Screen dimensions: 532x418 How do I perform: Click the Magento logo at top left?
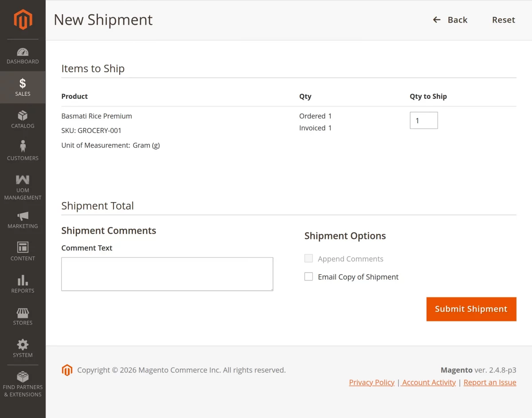click(23, 20)
